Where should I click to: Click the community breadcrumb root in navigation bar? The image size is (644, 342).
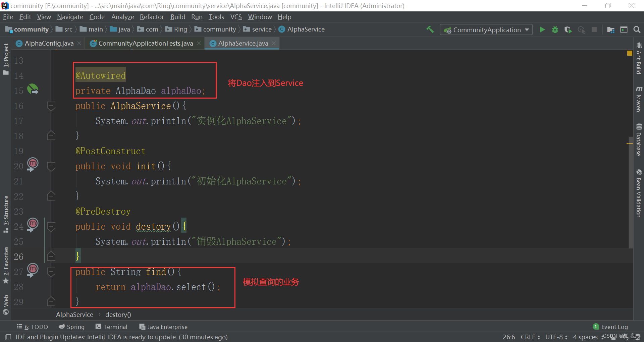(28, 30)
